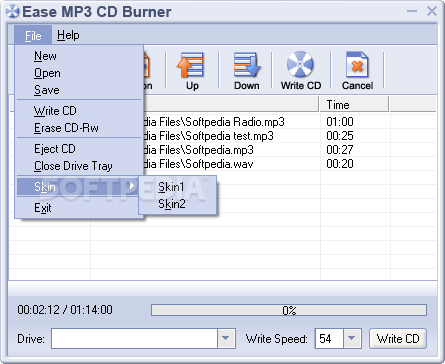Select the Softpedia.wav row

[x=223, y=164]
